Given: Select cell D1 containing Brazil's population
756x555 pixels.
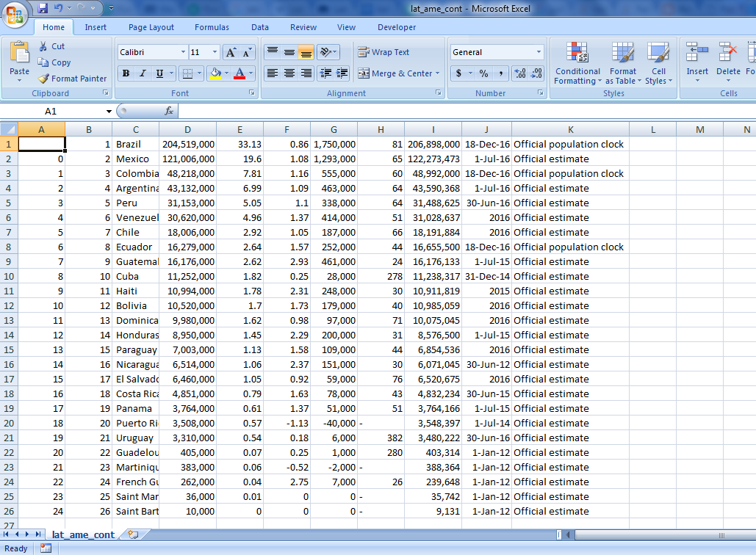Looking at the screenshot, I should coord(187,144).
